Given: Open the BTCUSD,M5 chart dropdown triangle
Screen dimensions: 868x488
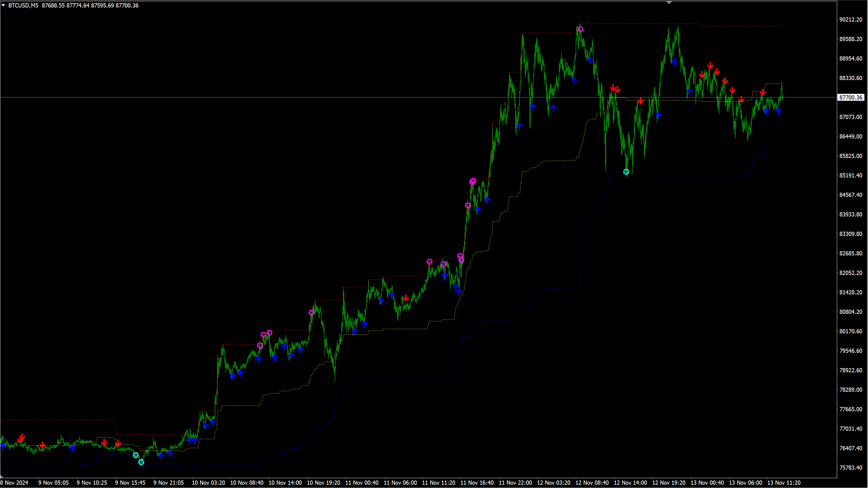Looking at the screenshot, I should point(3,5).
